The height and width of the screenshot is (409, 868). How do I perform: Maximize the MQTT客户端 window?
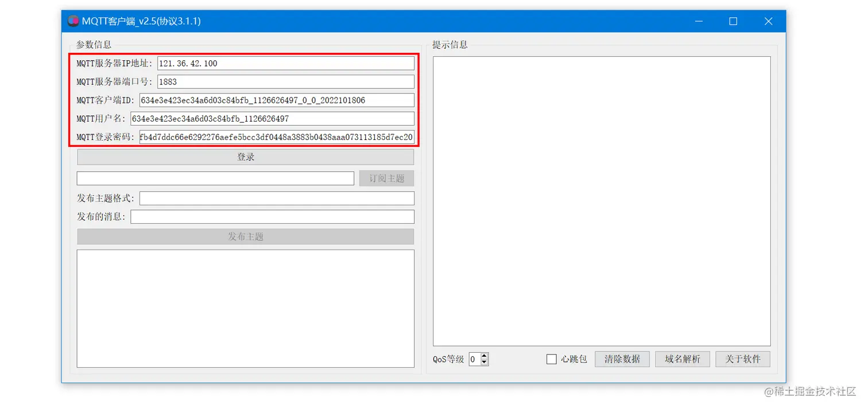pyautogui.click(x=733, y=21)
